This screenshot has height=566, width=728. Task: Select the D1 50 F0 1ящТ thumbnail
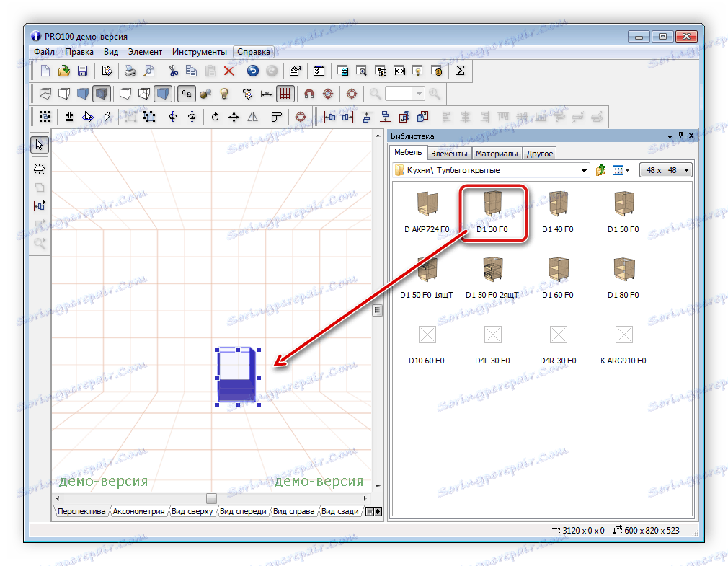click(x=427, y=278)
